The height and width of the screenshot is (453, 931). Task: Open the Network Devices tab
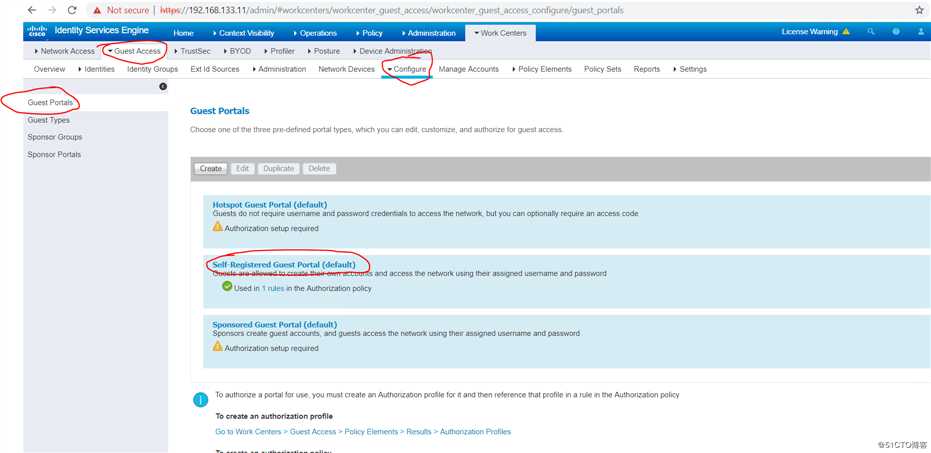[347, 69]
